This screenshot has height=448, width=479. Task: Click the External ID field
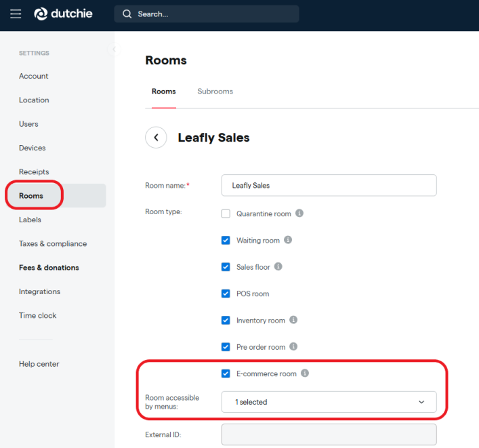click(x=329, y=434)
